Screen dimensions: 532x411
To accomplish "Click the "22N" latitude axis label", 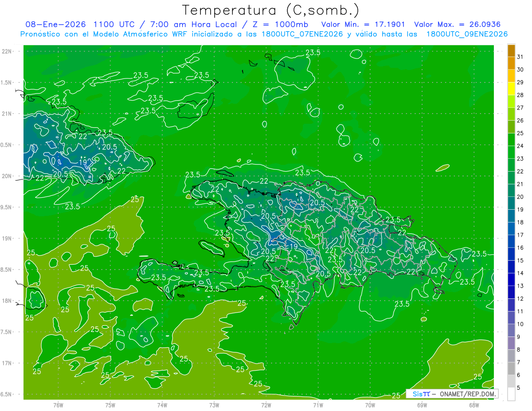I will click(7, 51).
